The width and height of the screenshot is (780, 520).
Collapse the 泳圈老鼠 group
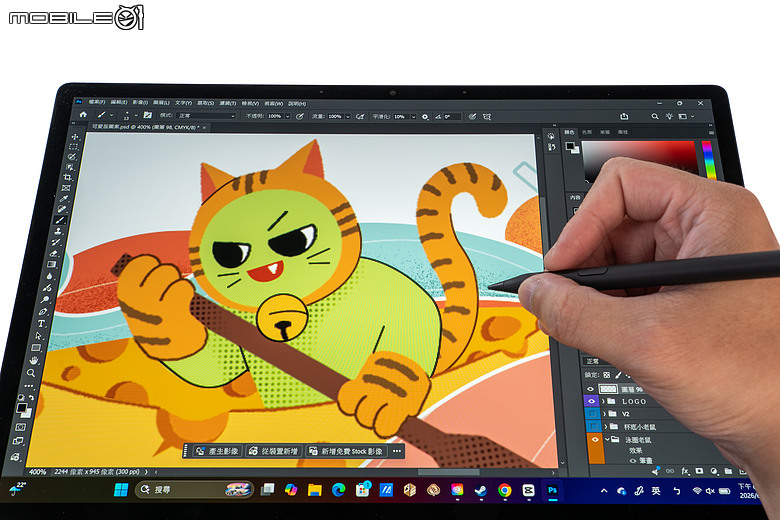point(607,439)
